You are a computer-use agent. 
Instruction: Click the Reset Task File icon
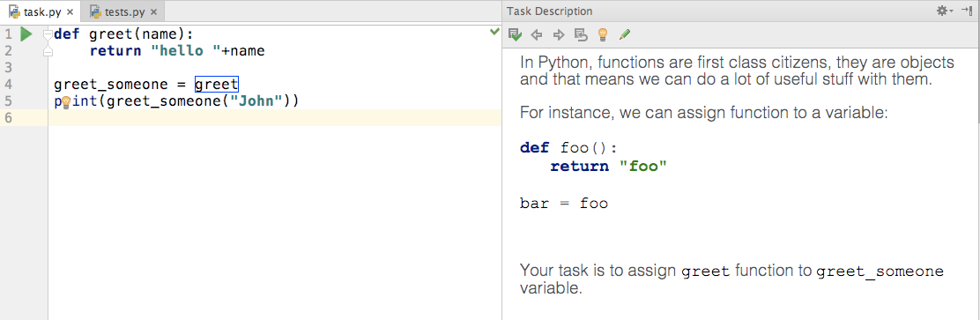pos(582,35)
